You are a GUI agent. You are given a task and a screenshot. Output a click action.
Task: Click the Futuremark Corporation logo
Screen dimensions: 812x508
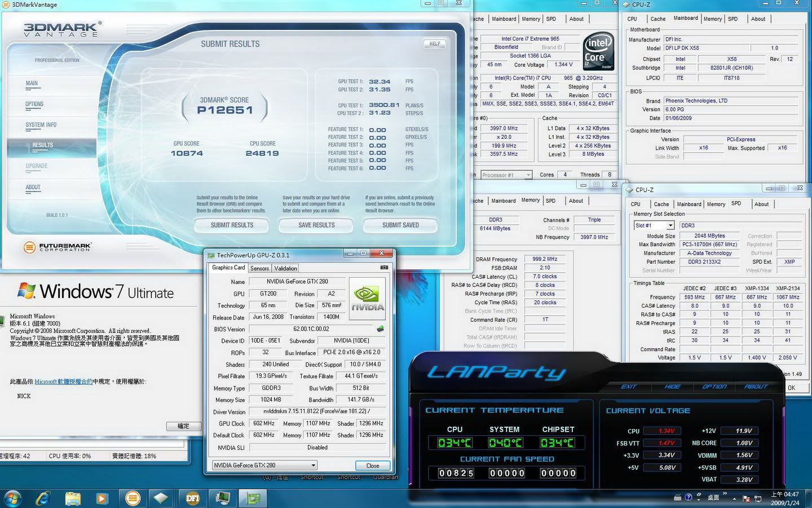[x=57, y=247]
